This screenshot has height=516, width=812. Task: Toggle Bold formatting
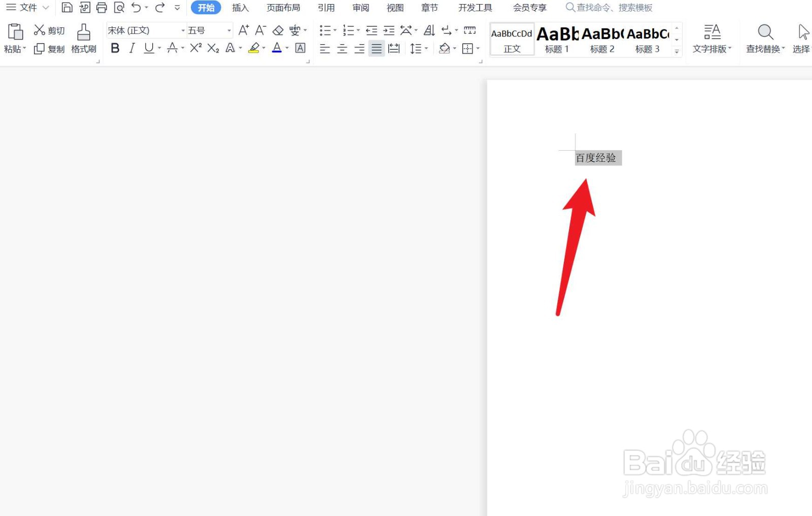click(115, 48)
